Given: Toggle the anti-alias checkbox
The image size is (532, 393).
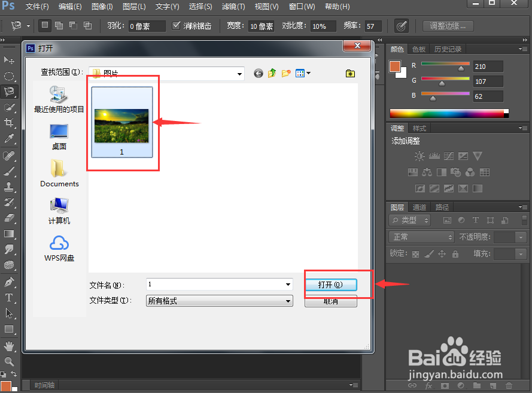Looking at the screenshot, I should (x=176, y=26).
